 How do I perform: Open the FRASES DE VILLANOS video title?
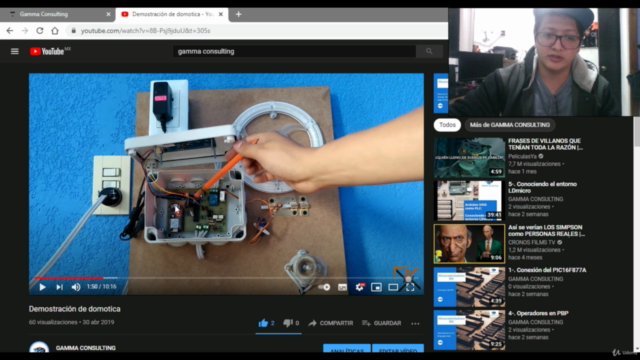point(545,144)
